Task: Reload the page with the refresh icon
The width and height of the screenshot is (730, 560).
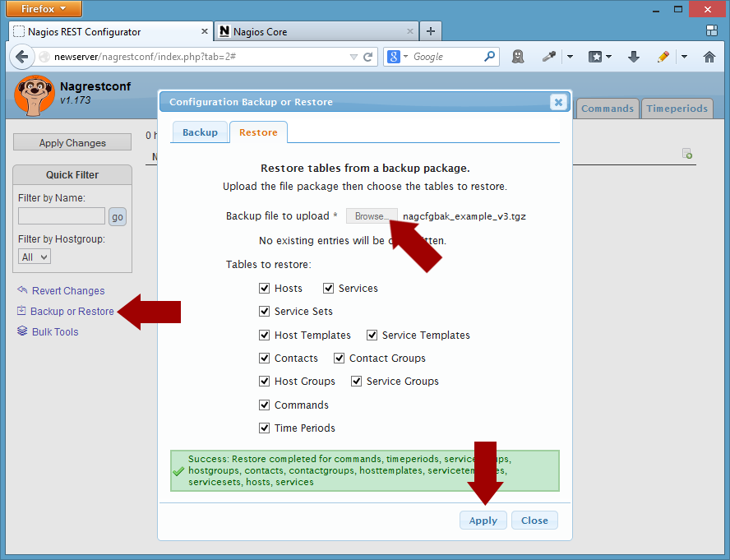Action: click(368, 57)
